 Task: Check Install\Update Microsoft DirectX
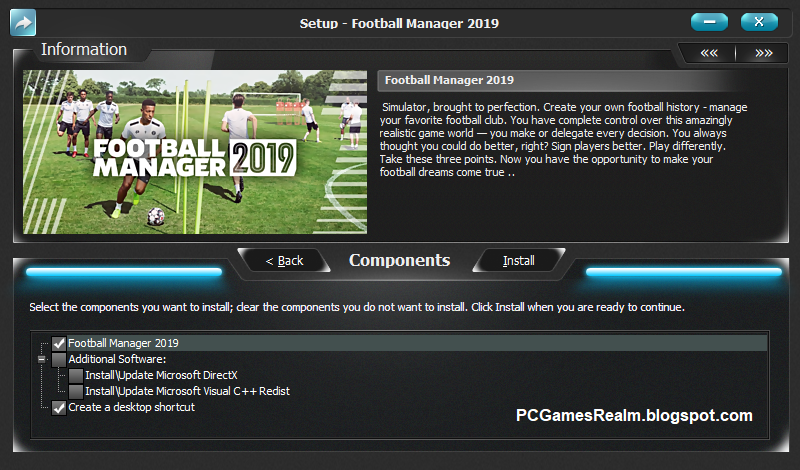pos(76,375)
